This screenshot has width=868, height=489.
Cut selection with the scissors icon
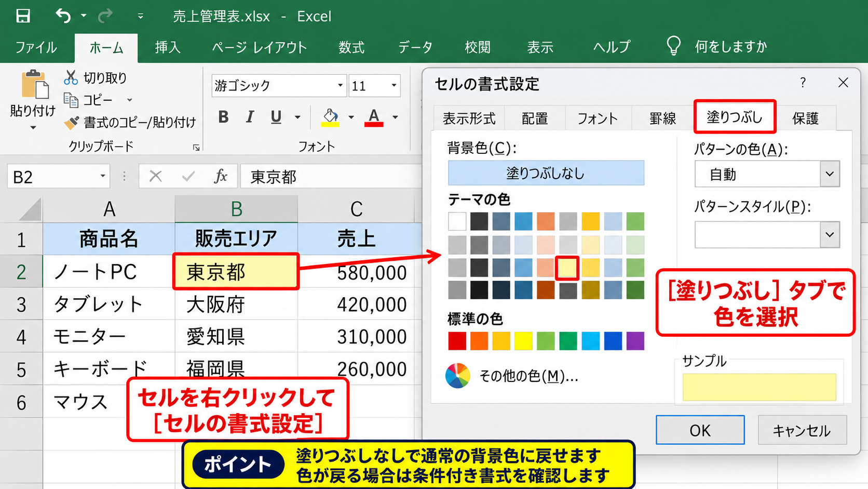71,77
